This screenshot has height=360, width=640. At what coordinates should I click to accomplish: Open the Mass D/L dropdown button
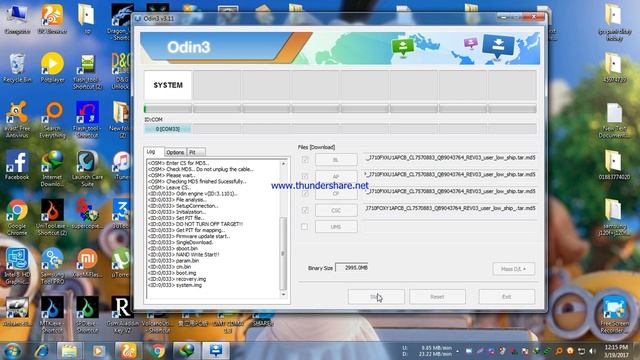pos(513,269)
